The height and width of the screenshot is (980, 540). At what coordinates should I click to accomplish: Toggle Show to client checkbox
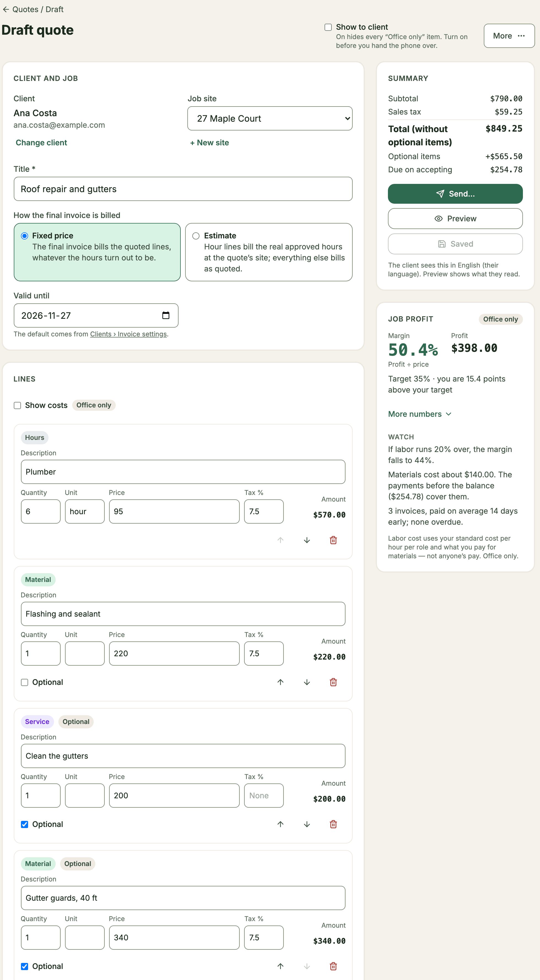[328, 27]
